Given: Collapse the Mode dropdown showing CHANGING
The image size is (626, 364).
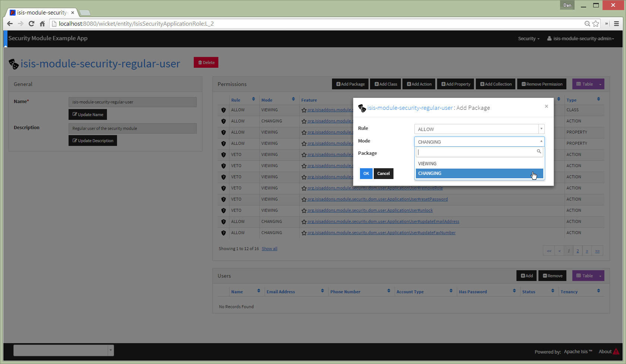Looking at the screenshot, I should point(479,142).
